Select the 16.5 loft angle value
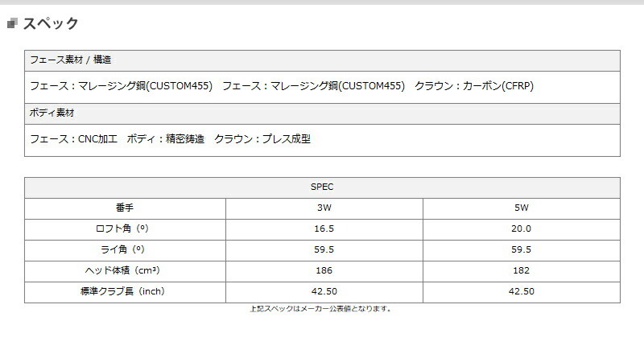The height and width of the screenshot is (354, 644). click(324, 228)
